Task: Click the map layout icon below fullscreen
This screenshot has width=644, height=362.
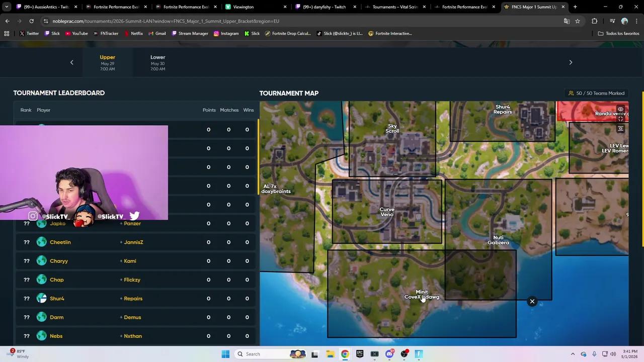Action: pyautogui.click(x=620, y=129)
